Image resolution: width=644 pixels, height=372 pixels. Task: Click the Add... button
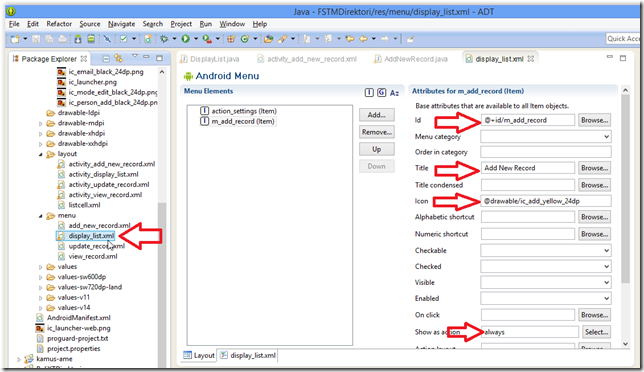[377, 115]
